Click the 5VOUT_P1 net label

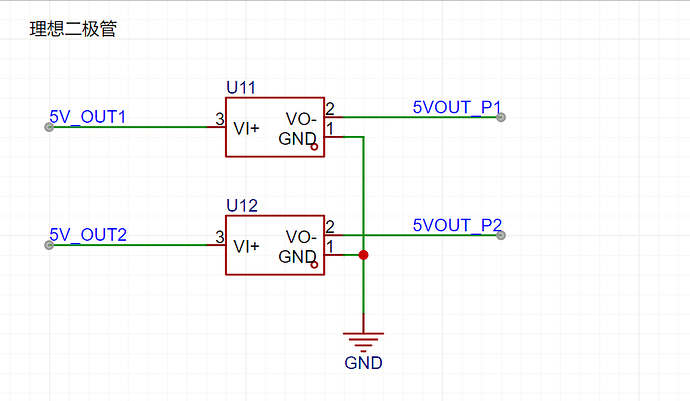tap(457, 106)
